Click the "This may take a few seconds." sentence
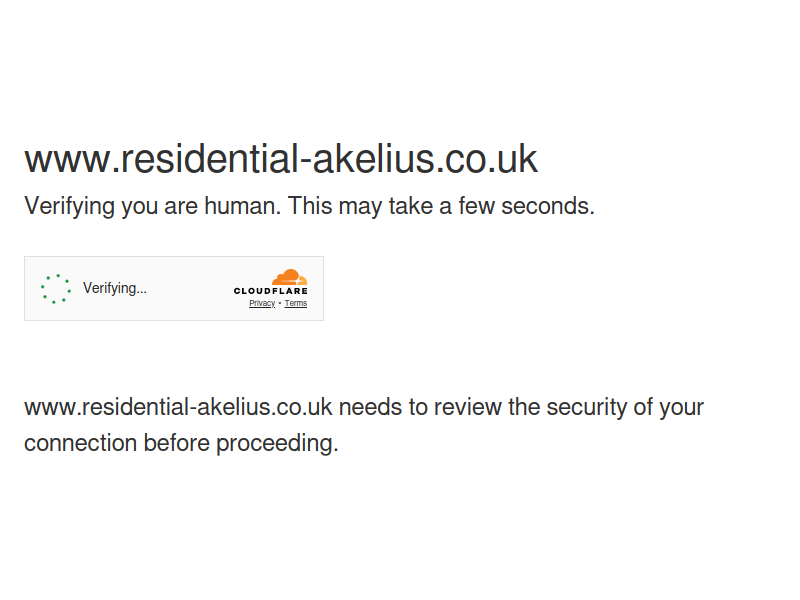The width and height of the screenshot is (800, 600). tap(441, 206)
